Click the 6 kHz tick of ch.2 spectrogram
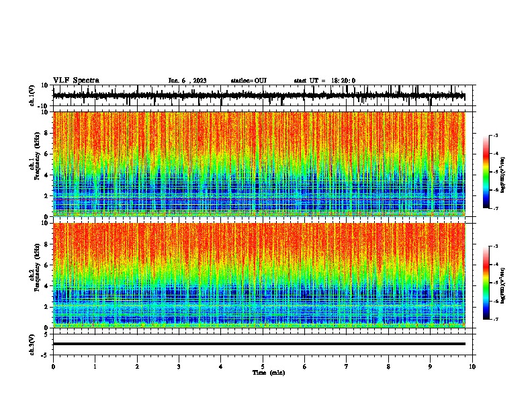This screenshot has width=532, height=411. coord(46,265)
